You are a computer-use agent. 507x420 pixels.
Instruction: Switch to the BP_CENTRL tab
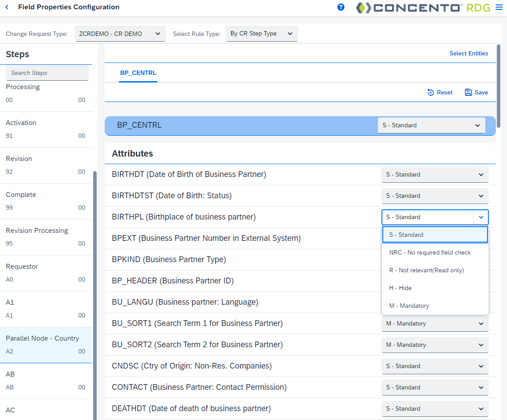[138, 73]
